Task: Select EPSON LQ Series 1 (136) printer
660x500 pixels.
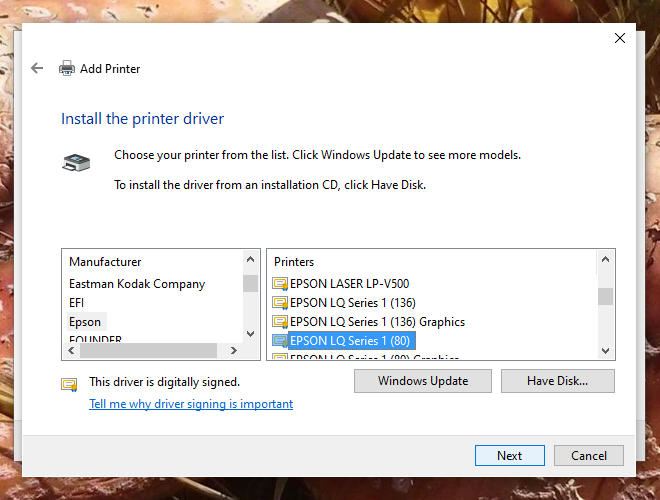Action: point(353,303)
